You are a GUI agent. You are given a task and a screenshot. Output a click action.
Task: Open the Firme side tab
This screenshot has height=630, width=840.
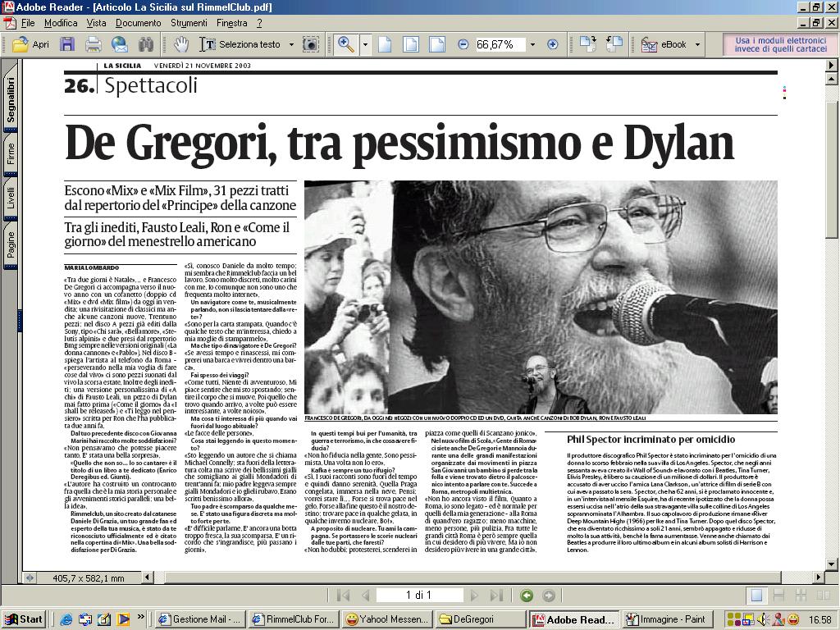tap(11, 153)
